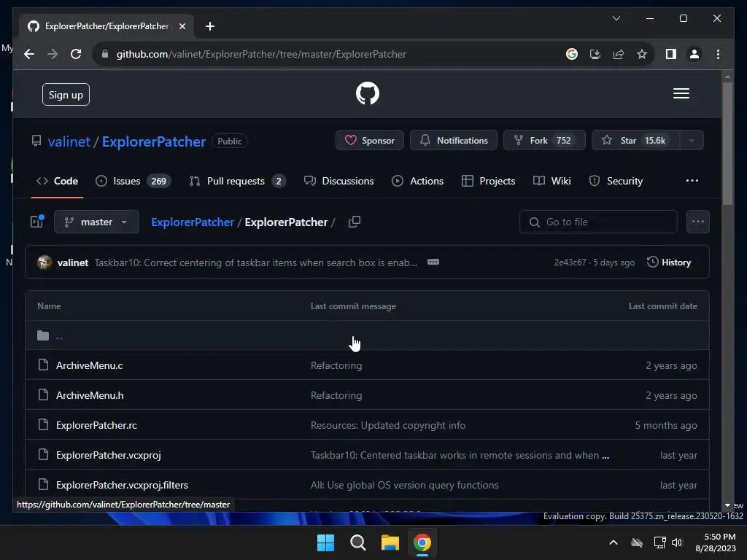The height and width of the screenshot is (560, 747).
Task: Open the Windows Start menu
Action: (x=326, y=542)
